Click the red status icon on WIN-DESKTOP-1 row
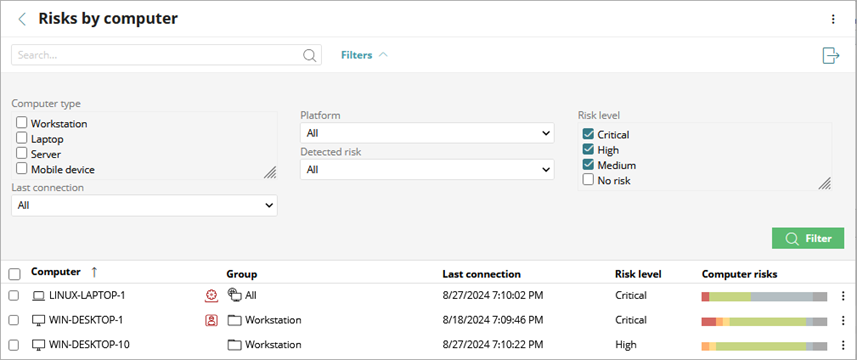This screenshot has width=857, height=360. [211, 320]
